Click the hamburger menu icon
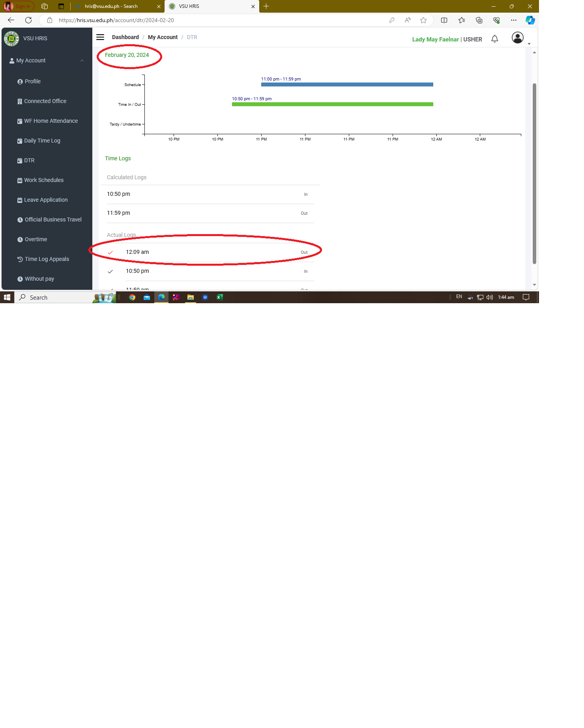Viewport: 584px width, 728px height. [100, 37]
